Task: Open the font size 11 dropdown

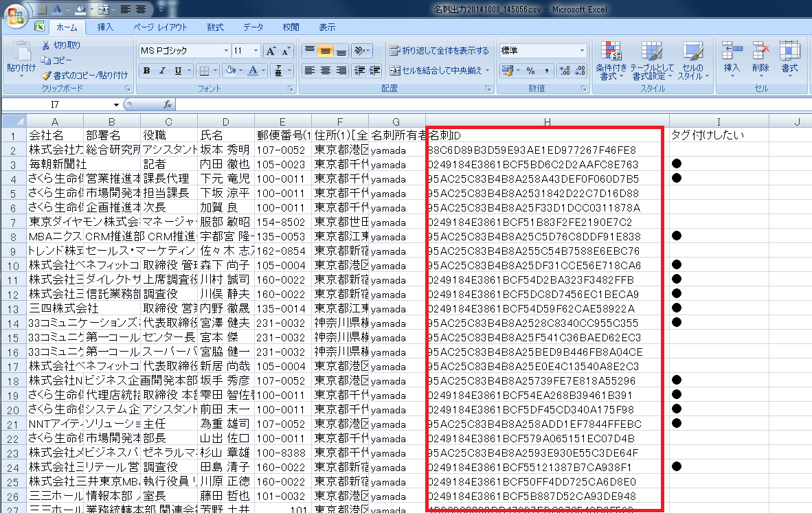Action: point(256,51)
